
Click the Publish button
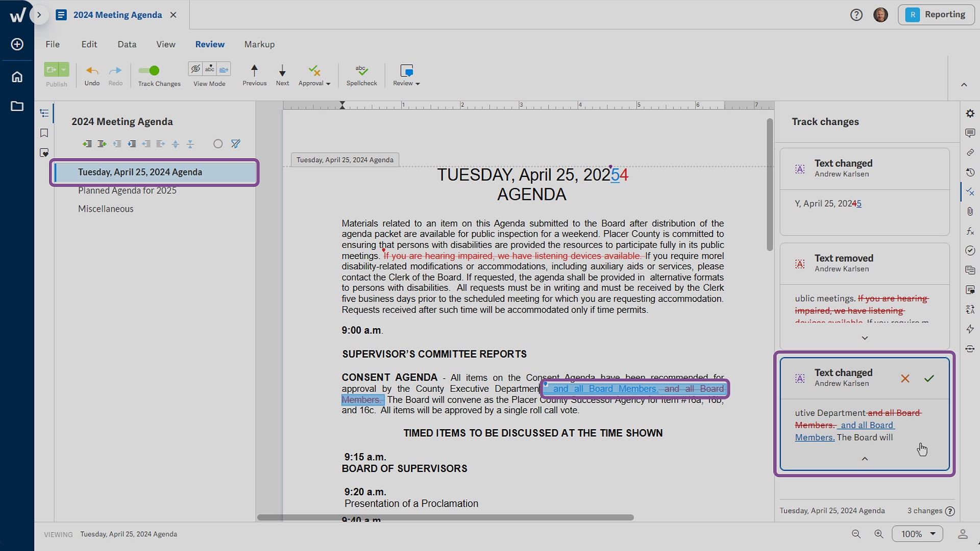52,70
